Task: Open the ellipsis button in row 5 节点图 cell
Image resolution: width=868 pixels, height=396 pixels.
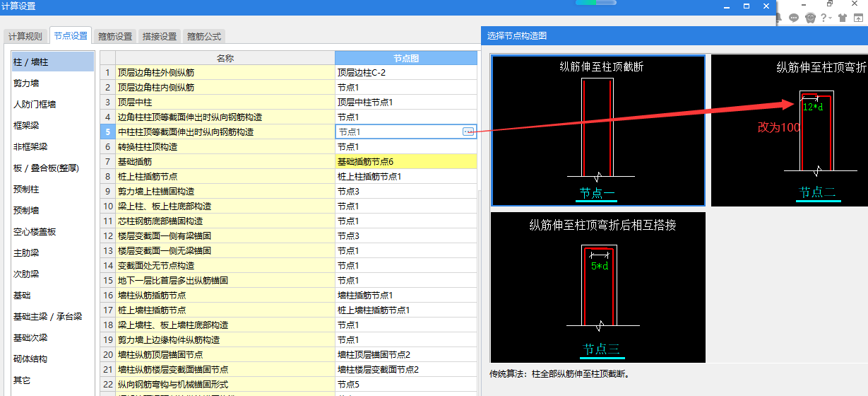Action: [468, 132]
